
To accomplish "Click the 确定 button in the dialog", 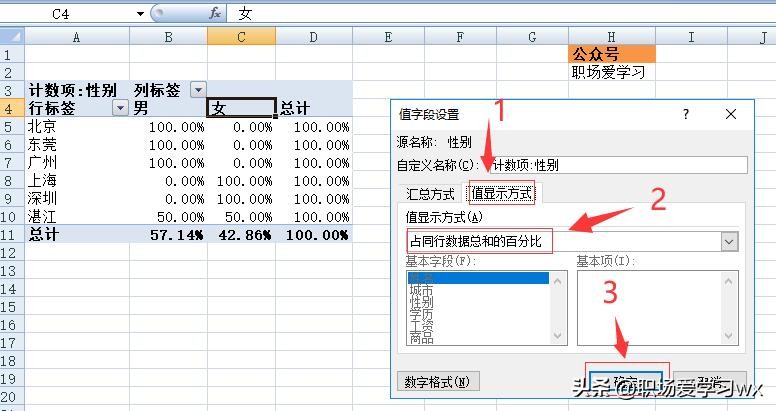I will pos(626,381).
